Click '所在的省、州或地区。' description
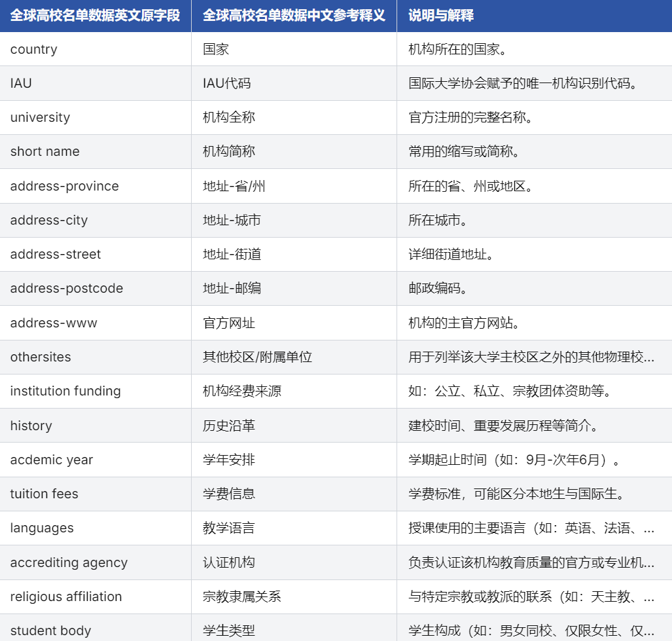The width and height of the screenshot is (672, 641). [470, 186]
